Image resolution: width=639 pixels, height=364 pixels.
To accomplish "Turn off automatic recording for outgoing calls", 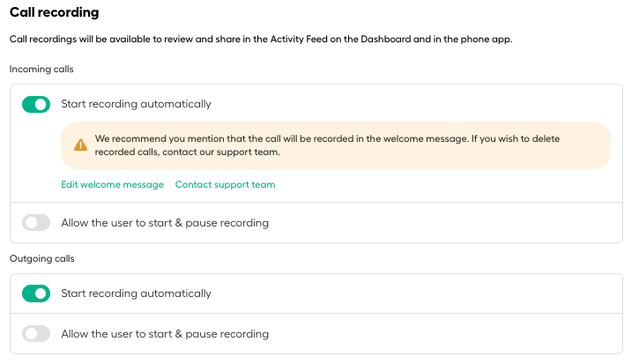I will 36,293.
